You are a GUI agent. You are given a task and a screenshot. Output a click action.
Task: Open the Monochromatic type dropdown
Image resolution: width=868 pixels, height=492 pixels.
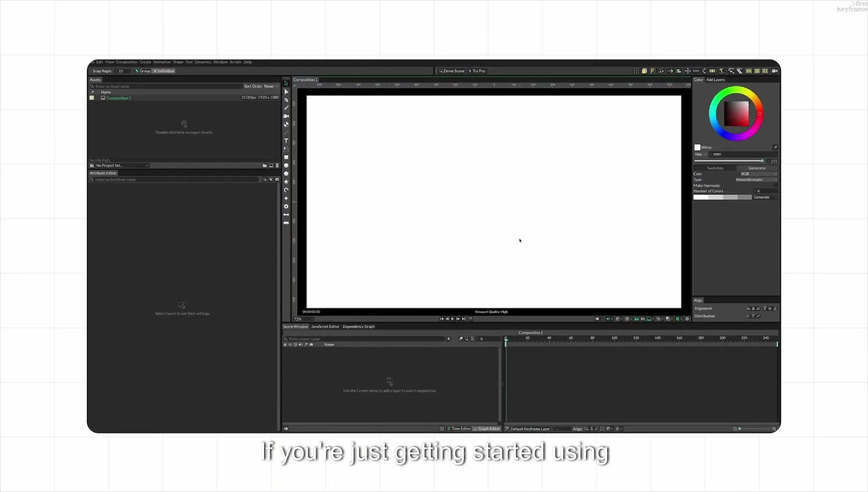pos(756,180)
